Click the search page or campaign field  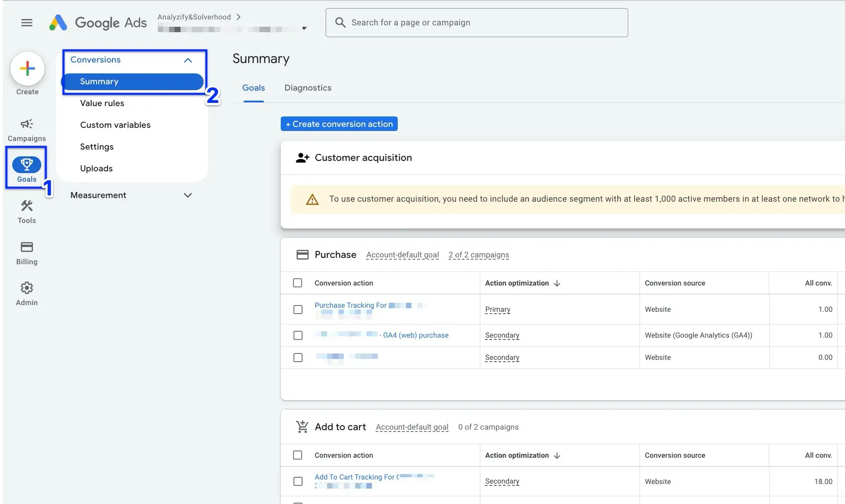click(477, 23)
